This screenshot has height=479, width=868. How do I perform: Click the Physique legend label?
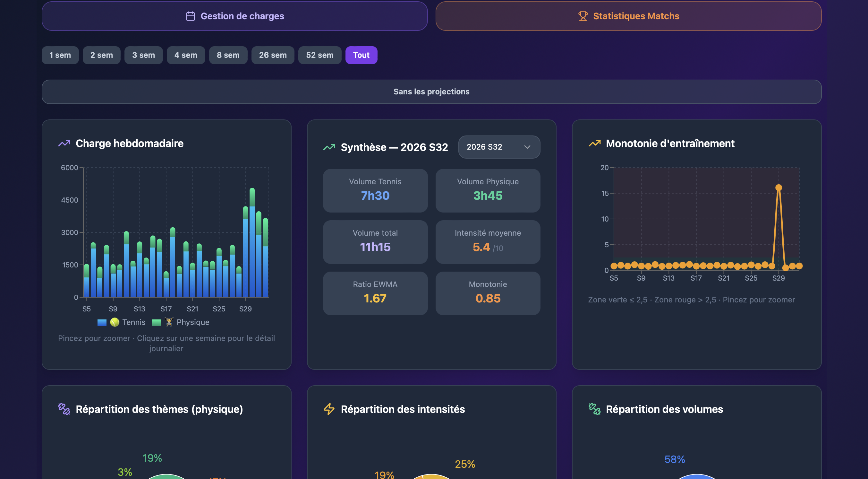click(193, 322)
